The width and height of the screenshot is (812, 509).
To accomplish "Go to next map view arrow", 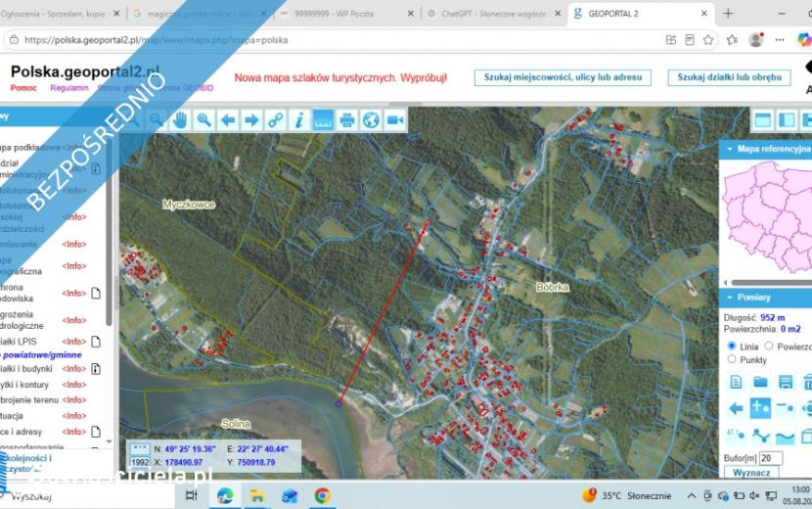I will tap(251, 120).
